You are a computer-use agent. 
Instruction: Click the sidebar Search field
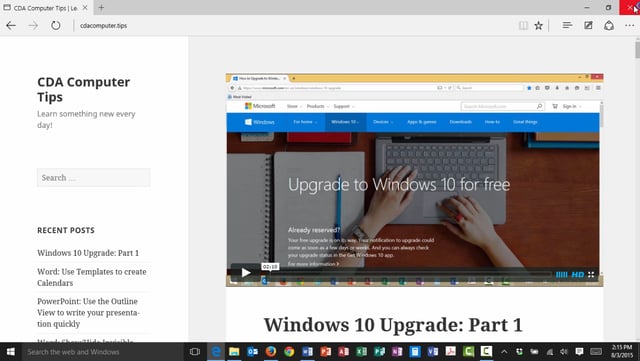point(93,178)
